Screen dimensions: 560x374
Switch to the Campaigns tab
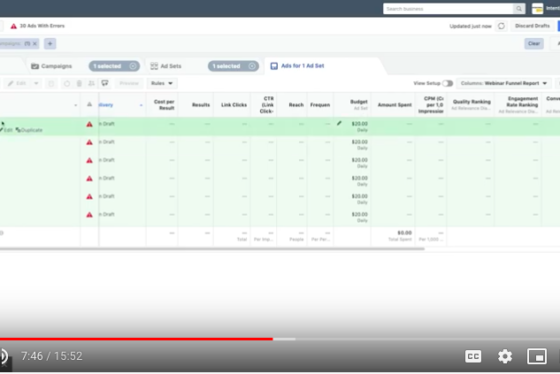tap(52, 66)
